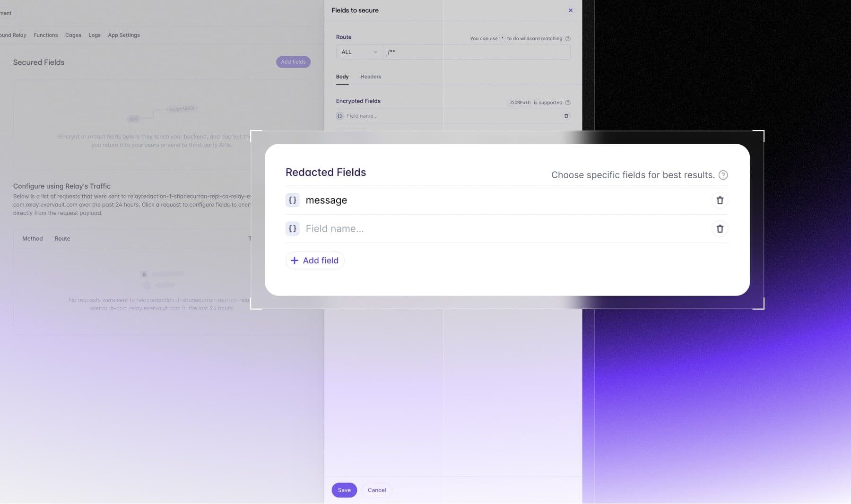Close the Fields to secure panel

click(571, 10)
